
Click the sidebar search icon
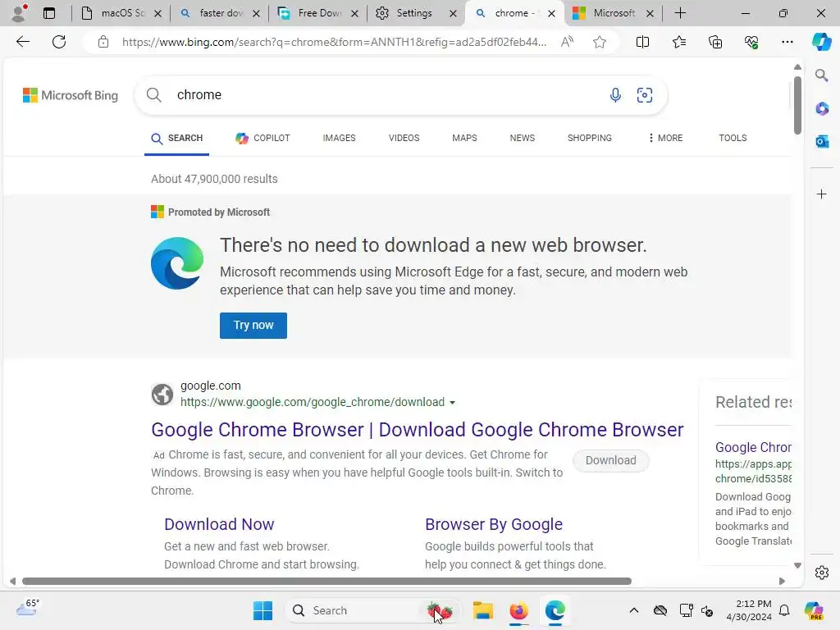coord(821,75)
